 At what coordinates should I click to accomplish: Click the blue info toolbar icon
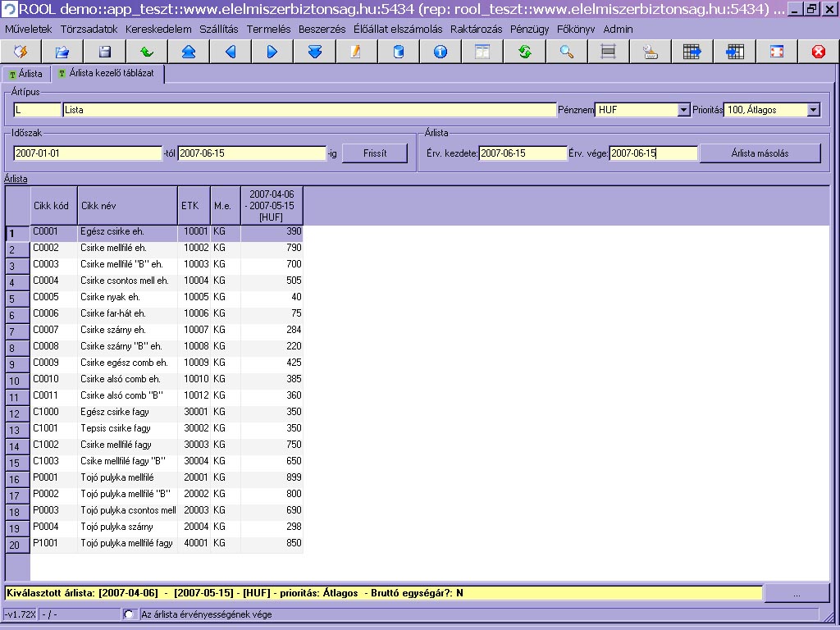coord(441,52)
